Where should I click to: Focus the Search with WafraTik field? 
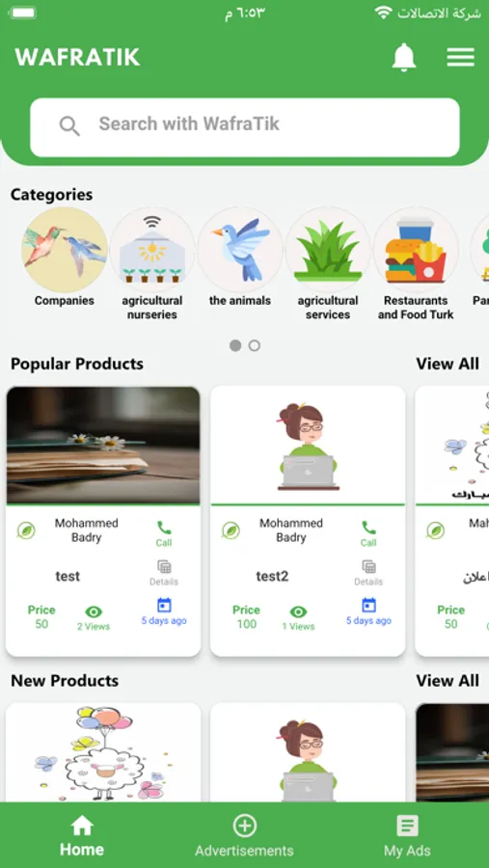pyautogui.click(x=245, y=127)
